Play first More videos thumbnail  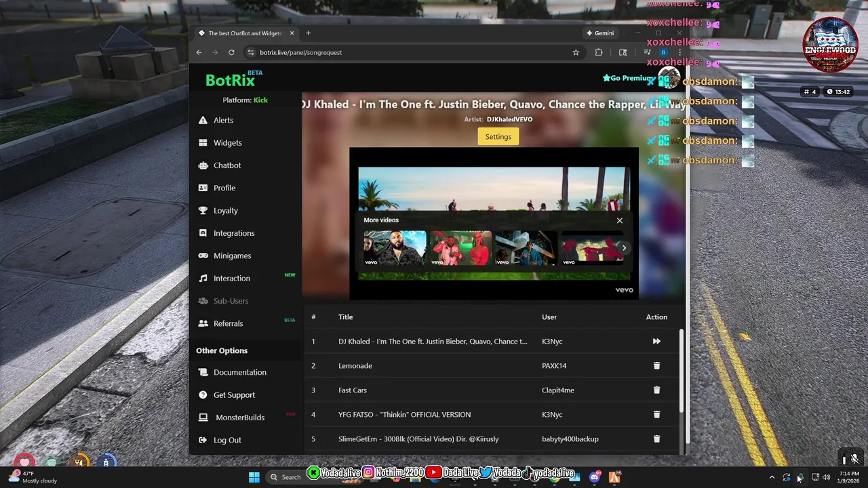(395, 248)
